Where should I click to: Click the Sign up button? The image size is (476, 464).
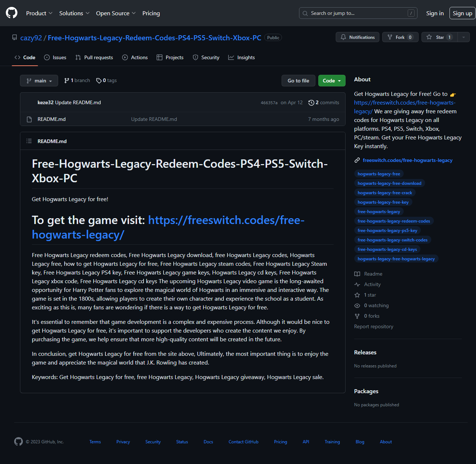[x=463, y=13]
